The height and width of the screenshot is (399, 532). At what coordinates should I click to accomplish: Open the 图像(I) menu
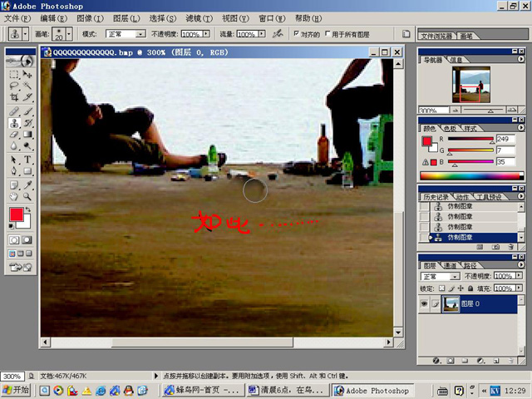[x=90, y=18]
